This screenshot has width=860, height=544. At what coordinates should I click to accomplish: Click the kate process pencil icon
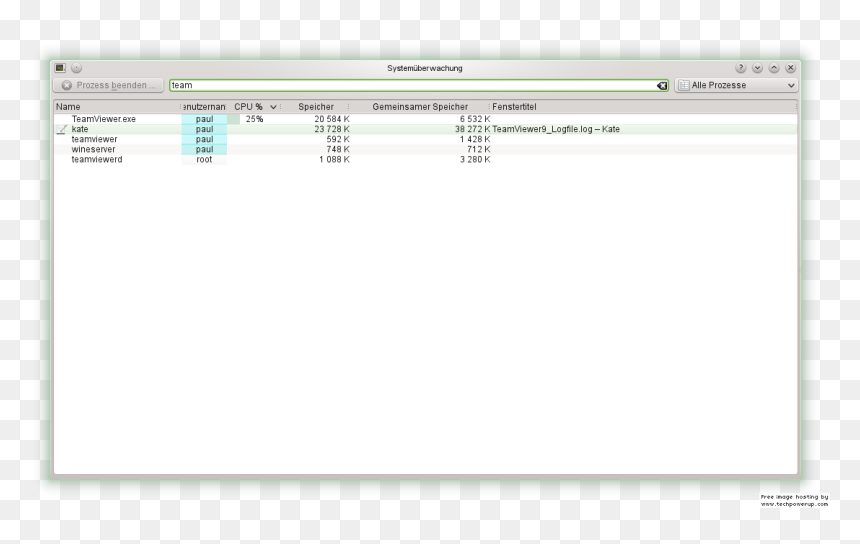coord(62,129)
